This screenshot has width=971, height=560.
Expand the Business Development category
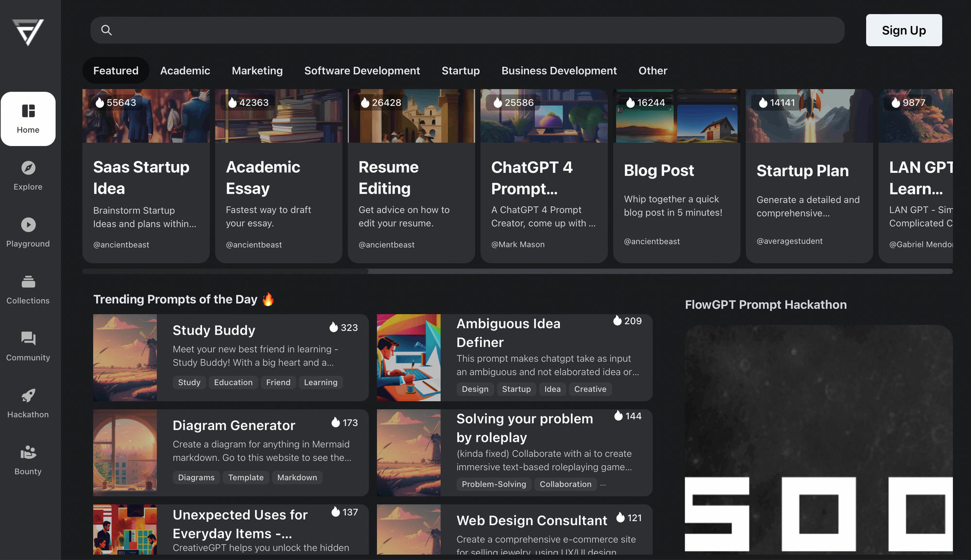tap(559, 71)
